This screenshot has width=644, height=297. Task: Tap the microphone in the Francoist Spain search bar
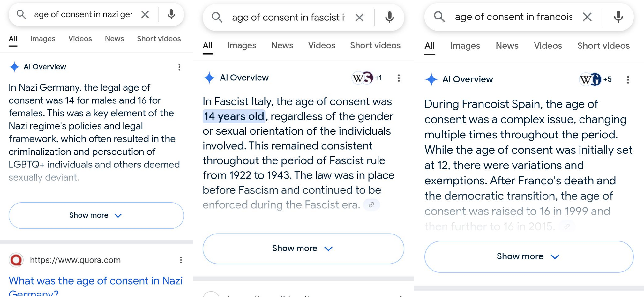618,17
